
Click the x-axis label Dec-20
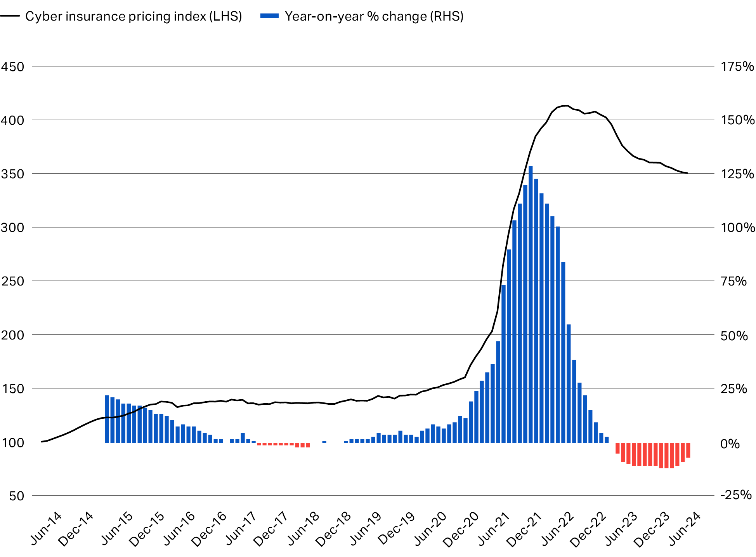point(460,529)
